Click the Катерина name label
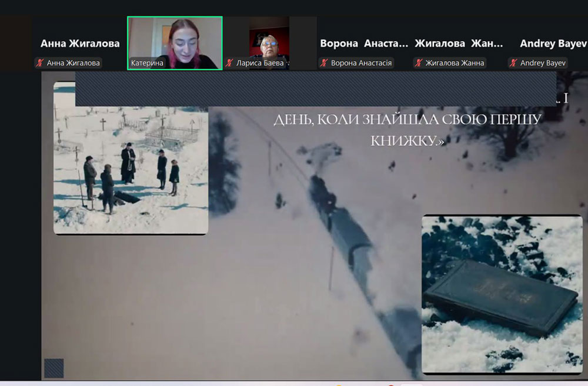 [x=148, y=63]
